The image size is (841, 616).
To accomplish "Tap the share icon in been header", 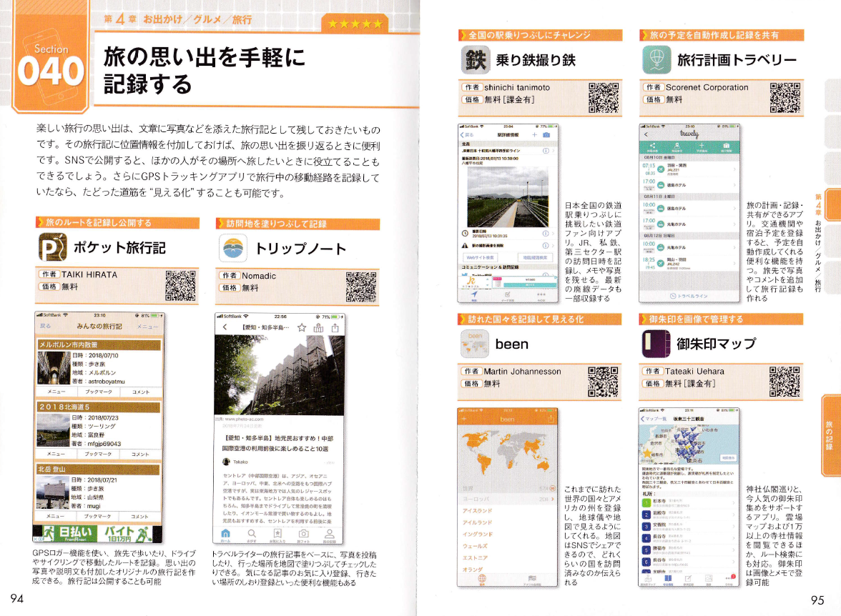I will pos(551,419).
